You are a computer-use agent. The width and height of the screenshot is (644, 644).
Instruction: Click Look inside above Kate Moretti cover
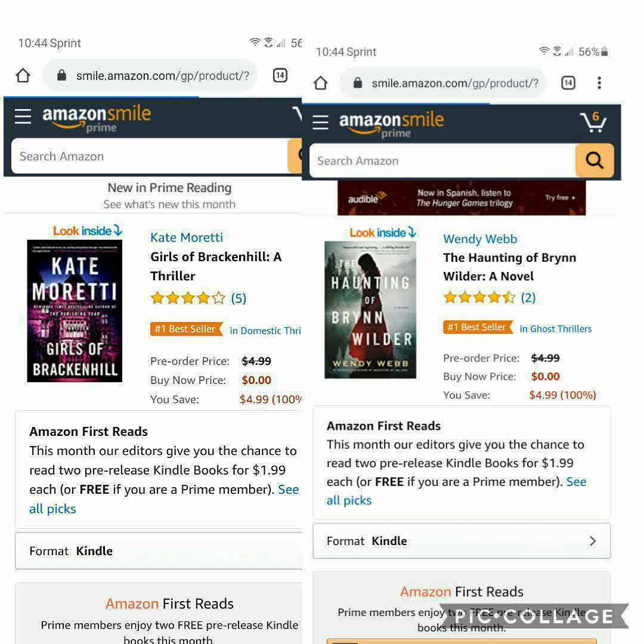88,230
